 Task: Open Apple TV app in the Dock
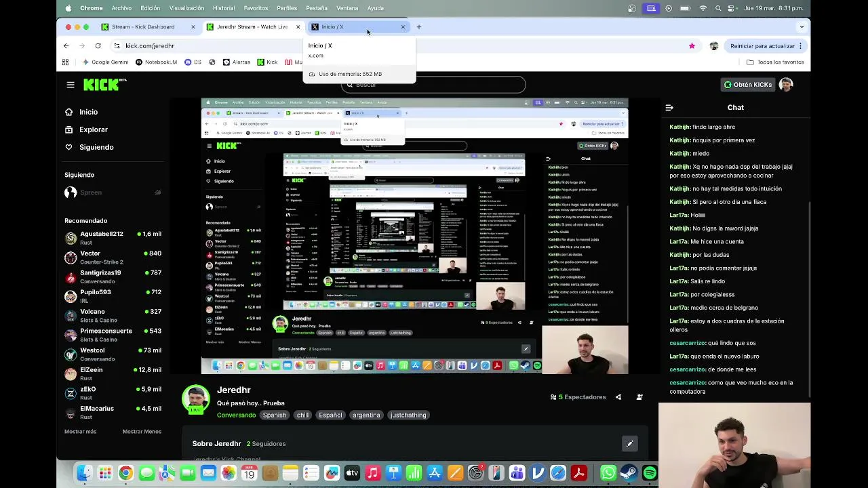pyautogui.click(x=352, y=473)
